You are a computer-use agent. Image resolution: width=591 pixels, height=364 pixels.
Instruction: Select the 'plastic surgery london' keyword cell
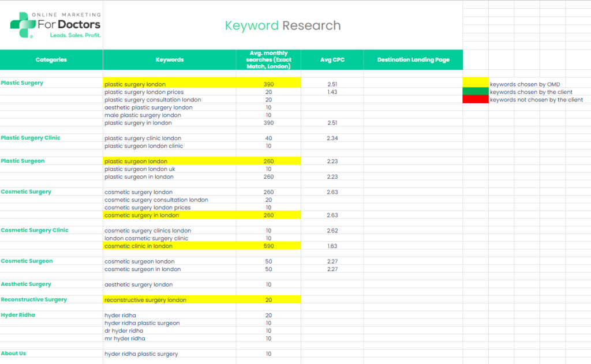[x=170, y=83]
